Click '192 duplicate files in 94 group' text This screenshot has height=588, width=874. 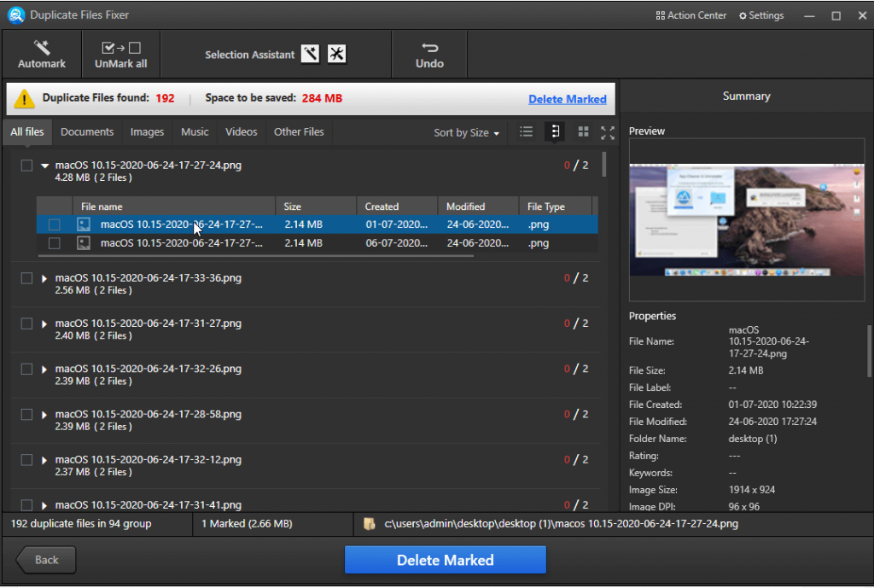81,524
